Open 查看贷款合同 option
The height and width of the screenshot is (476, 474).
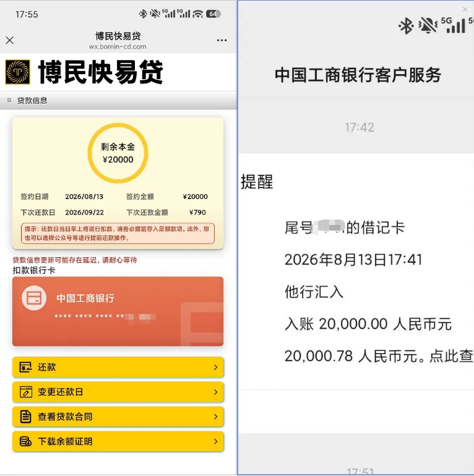click(x=118, y=417)
